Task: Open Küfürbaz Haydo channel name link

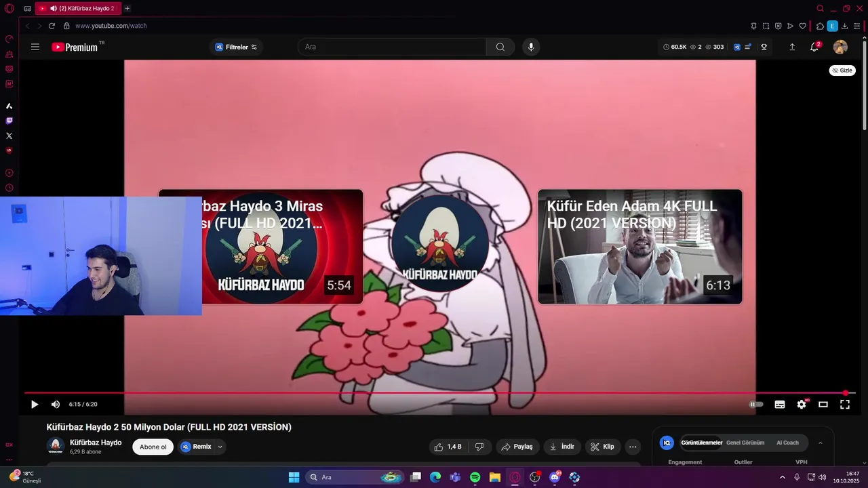Action: [96, 443]
